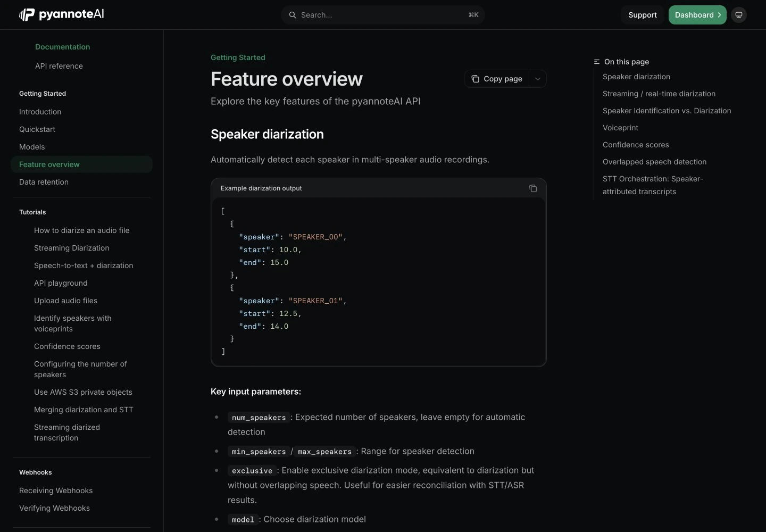Viewport: 766px width, 532px height.
Task: Toggle the theme mode monitor icon
Action: pos(739,15)
